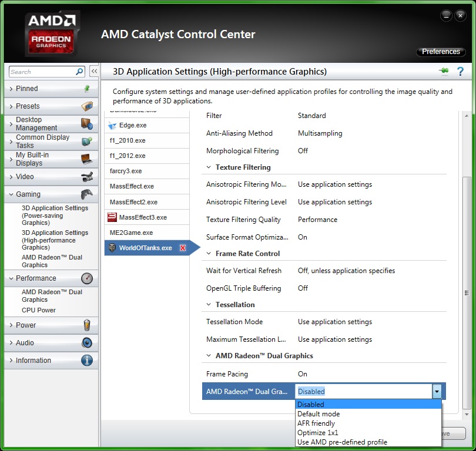Open help with the question mark icon
The image size is (476, 451).
(460, 72)
